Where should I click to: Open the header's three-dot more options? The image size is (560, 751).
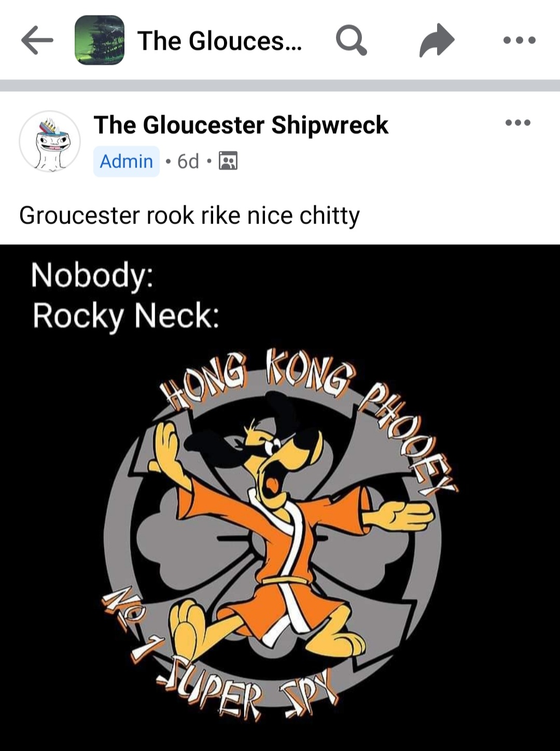520,40
